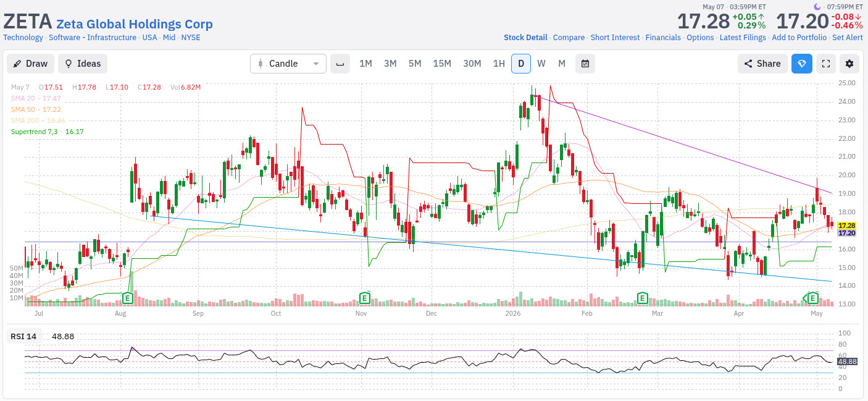Click the March earnings E marker

pos(642,298)
